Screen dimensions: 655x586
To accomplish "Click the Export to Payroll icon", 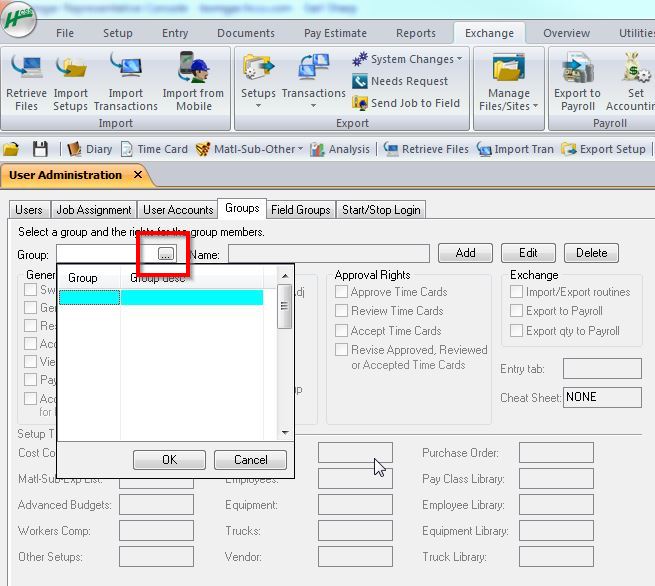I will [578, 67].
